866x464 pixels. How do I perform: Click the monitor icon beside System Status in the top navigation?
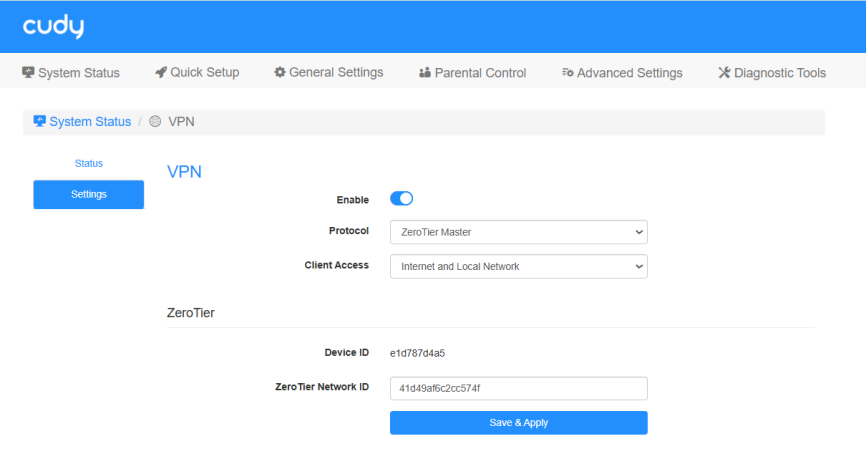[28, 73]
